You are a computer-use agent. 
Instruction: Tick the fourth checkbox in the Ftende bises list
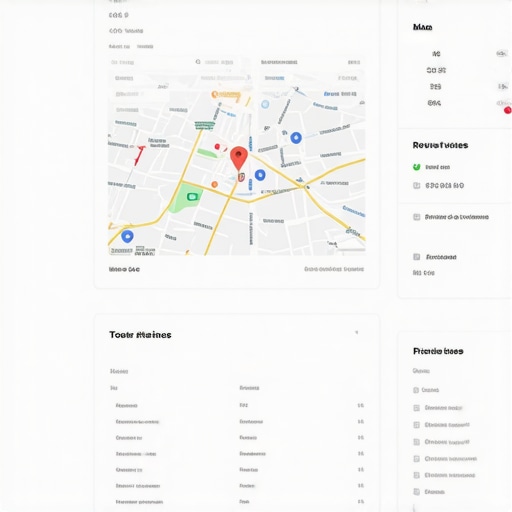click(x=416, y=442)
